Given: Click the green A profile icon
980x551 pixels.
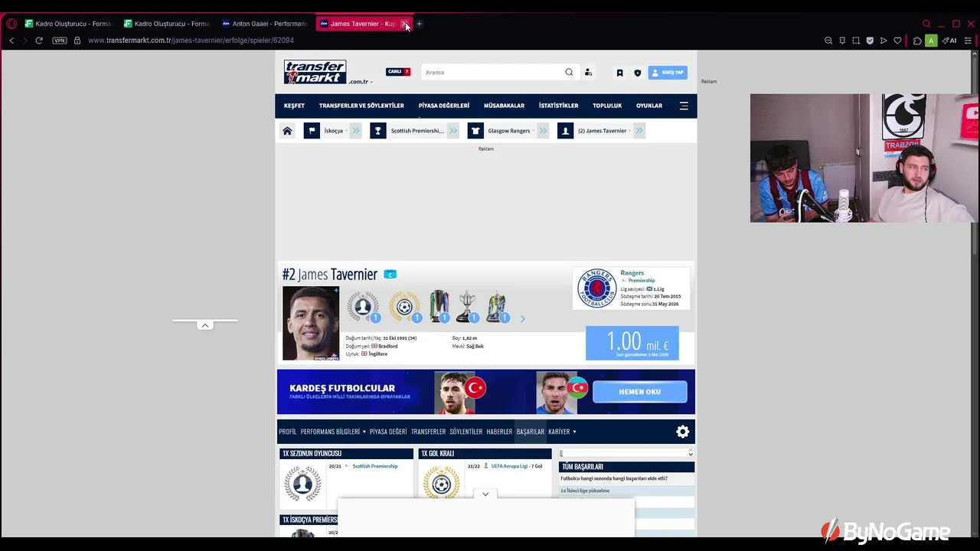Looking at the screenshot, I should coord(931,41).
